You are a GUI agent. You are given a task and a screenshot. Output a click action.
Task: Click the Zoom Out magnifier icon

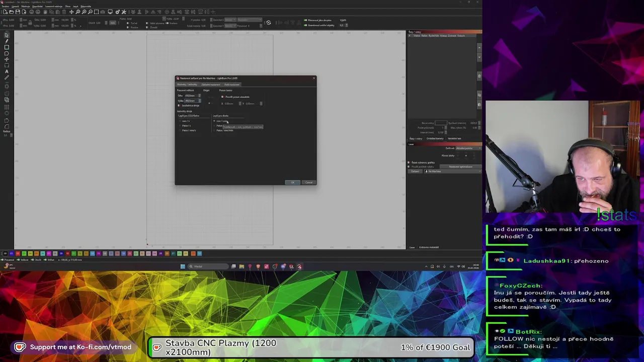click(x=90, y=12)
